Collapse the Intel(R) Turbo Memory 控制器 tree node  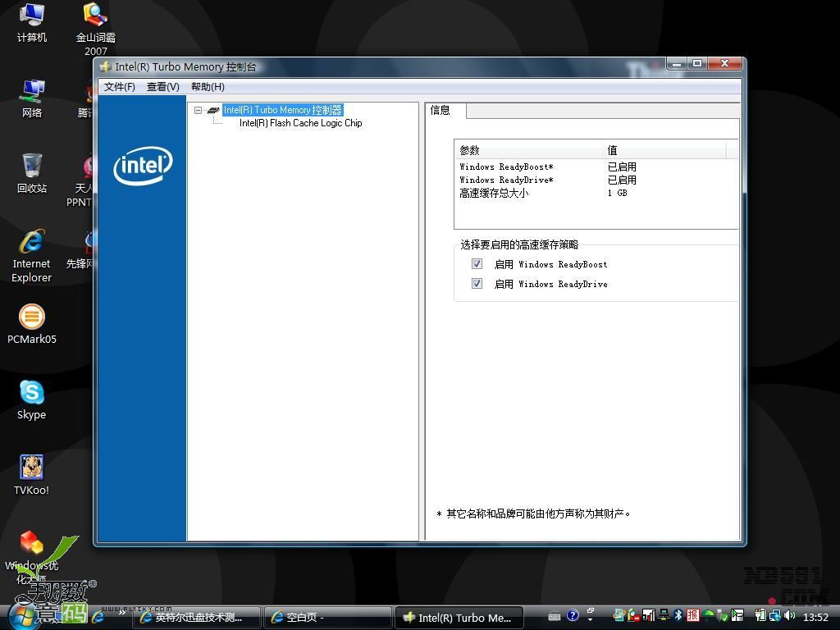tap(198, 110)
